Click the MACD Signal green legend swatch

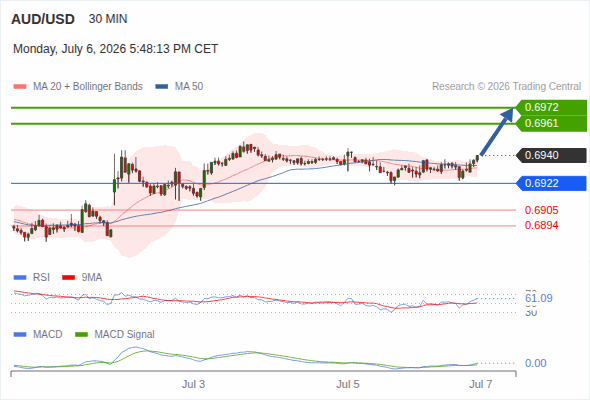(81, 334)
